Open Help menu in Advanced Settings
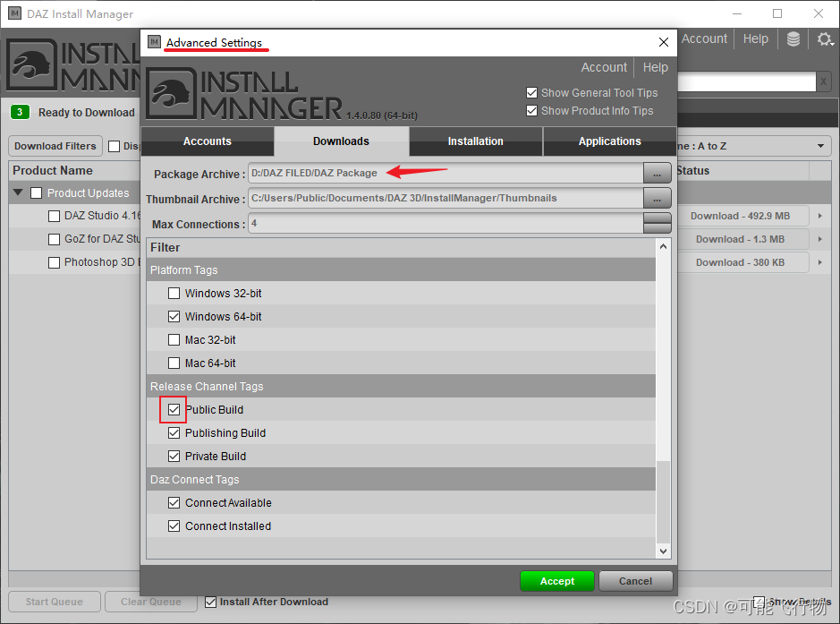Screen dimensions: 840x624 (655, 67)
